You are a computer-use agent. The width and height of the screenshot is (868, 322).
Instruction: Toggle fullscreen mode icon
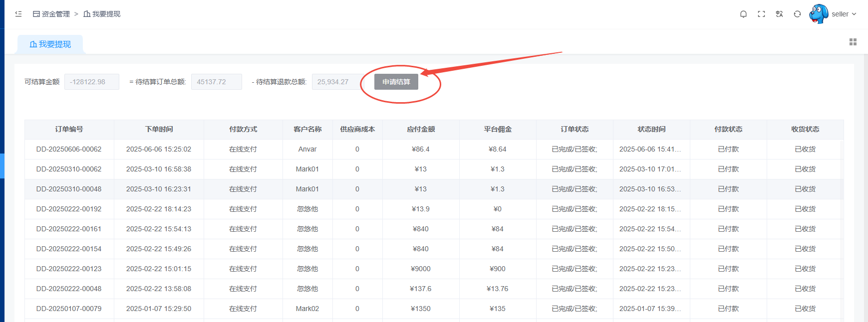click(x=761, y=14)
